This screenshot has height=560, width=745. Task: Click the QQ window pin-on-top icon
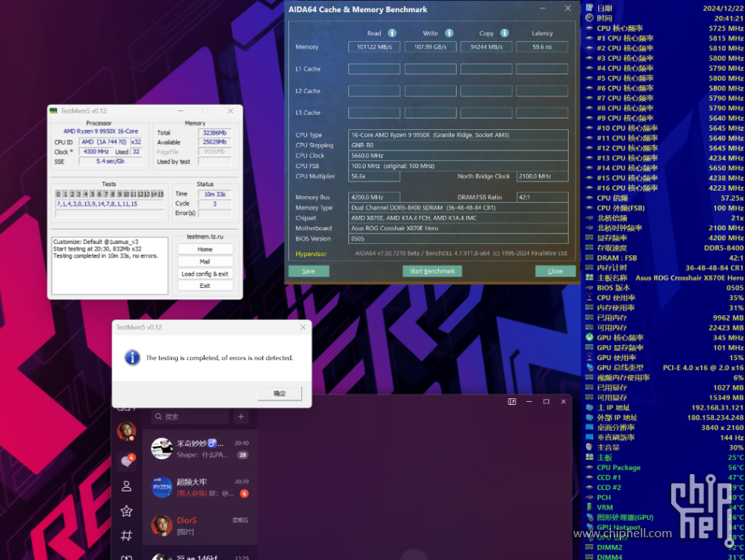click(x=512, y=401)
